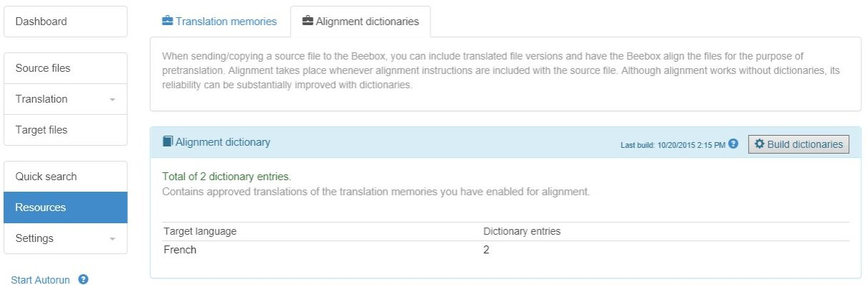Click the Build dictionaries button

[x=798, y=144]
